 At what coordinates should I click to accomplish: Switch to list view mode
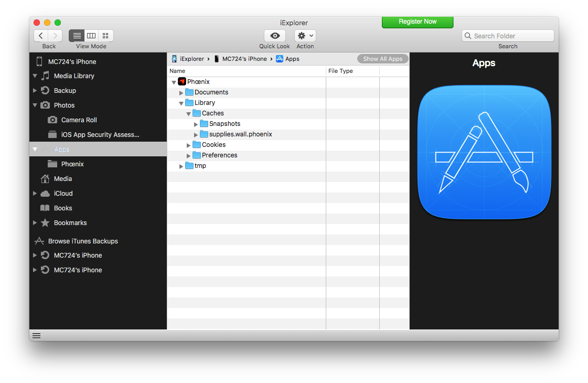tap(77, 36)
